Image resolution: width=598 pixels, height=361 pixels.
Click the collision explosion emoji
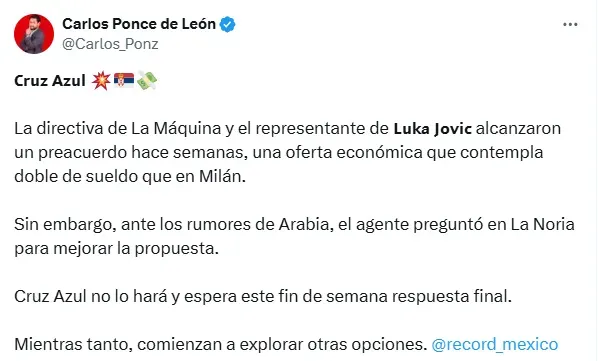coord(101,80)
